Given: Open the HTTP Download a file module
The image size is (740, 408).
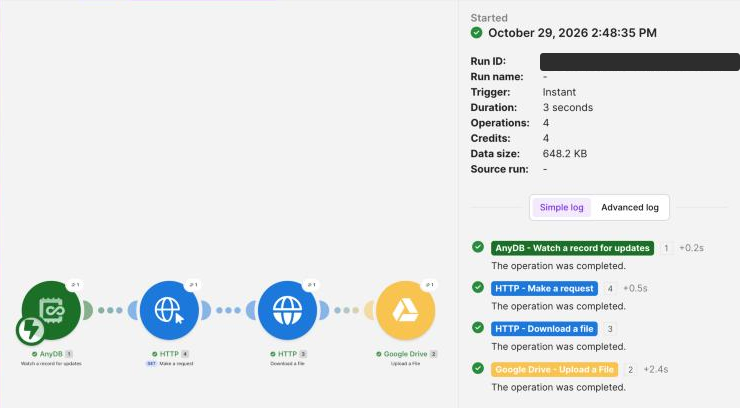Looking at the screenshot, I should tap(287, 310).
